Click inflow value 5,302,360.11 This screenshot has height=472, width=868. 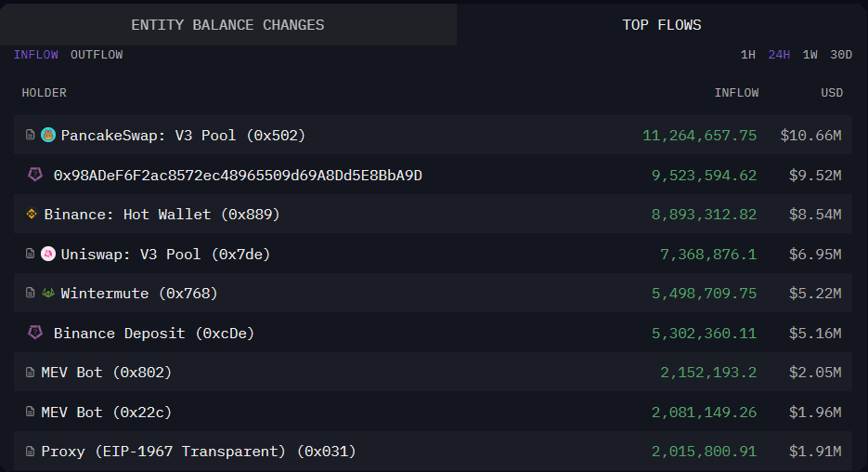704,334
